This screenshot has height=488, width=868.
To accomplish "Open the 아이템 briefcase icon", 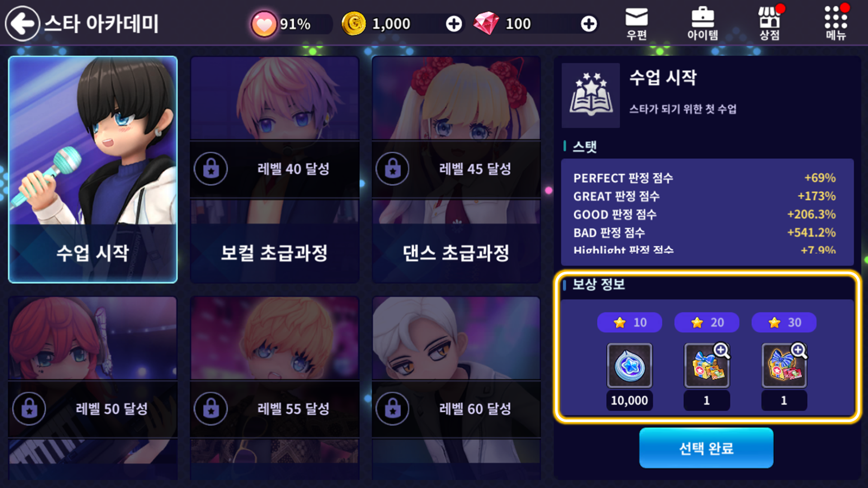I will (x=703, y=24).
